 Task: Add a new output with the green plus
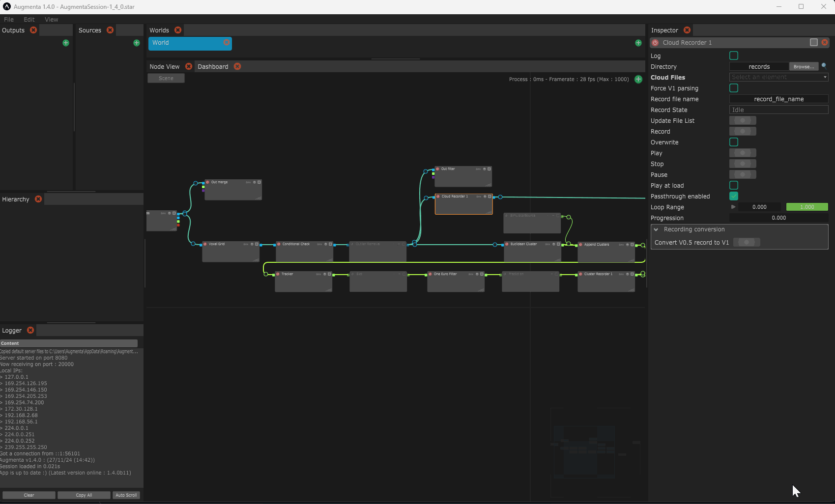pos(66,43)
